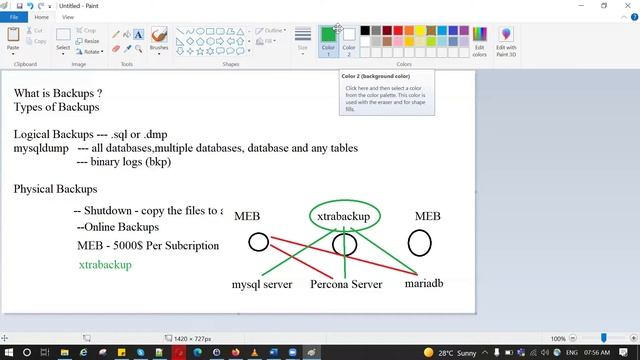Pick the black color swatch
Viewport: 640px width, 360px height.
tap(365, 31)
